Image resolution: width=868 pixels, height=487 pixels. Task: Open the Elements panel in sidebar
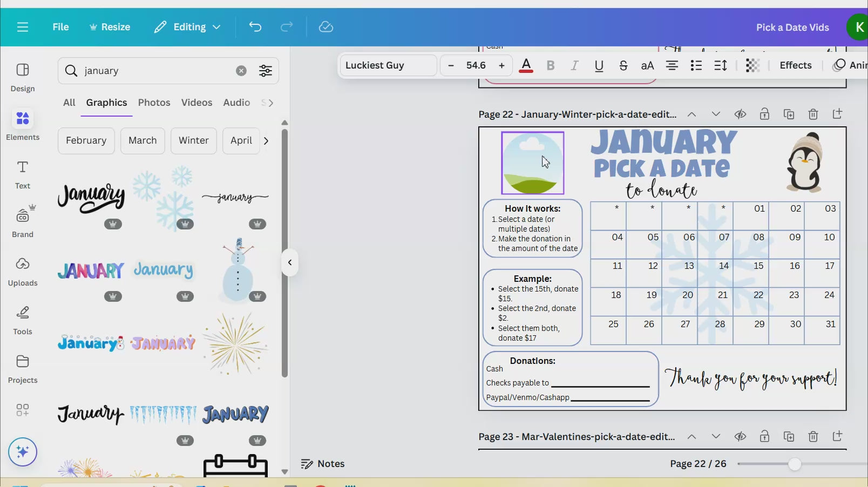(x=23, y=125)
